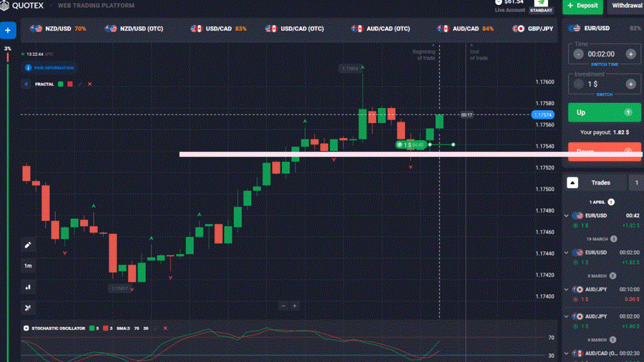Click the EUR/USD flag icon in trade panel
The width and height of the screenshot is (644, 362).
pos(574,28)
